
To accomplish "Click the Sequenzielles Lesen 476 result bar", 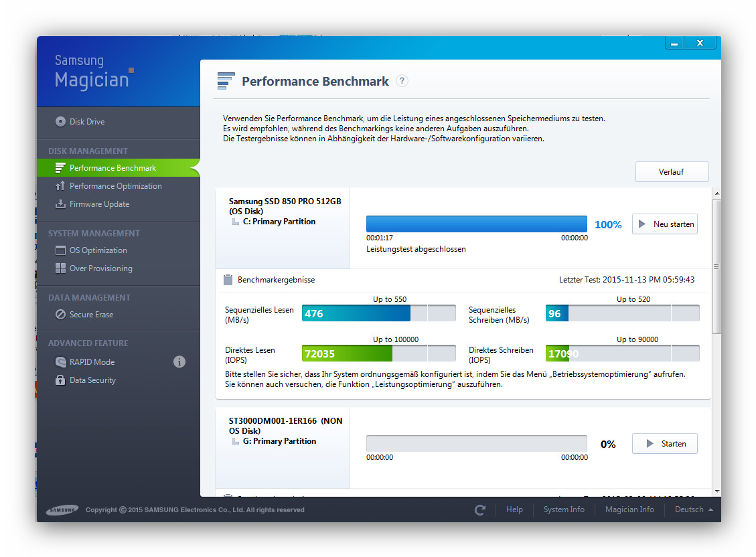I will [x=378, y=313].
